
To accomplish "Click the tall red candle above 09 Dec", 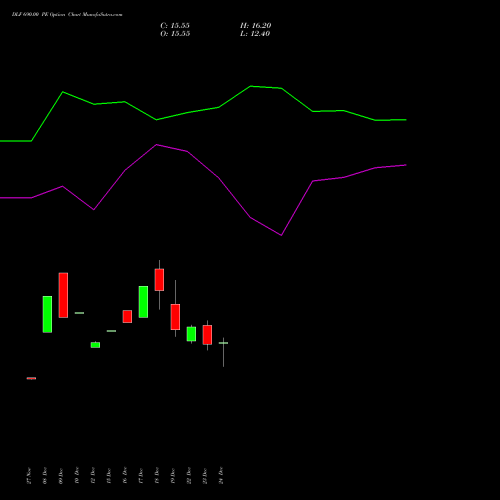I will [x=63, y=295].
